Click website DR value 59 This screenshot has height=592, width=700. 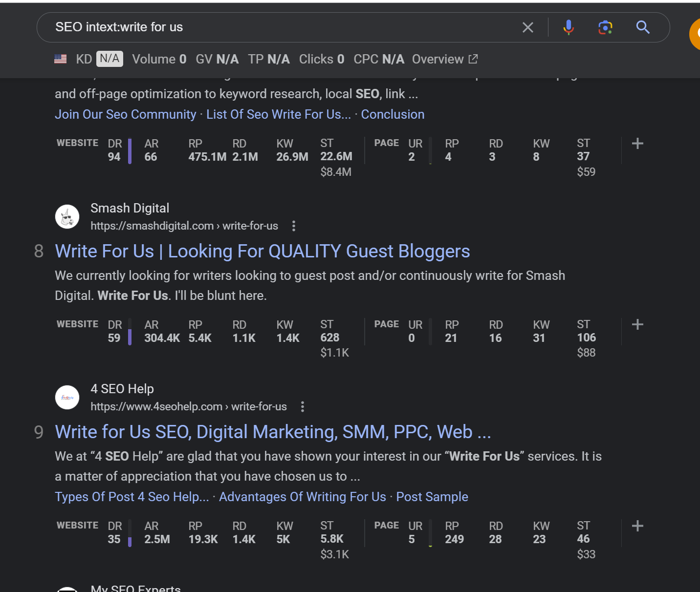coord(114,338)
